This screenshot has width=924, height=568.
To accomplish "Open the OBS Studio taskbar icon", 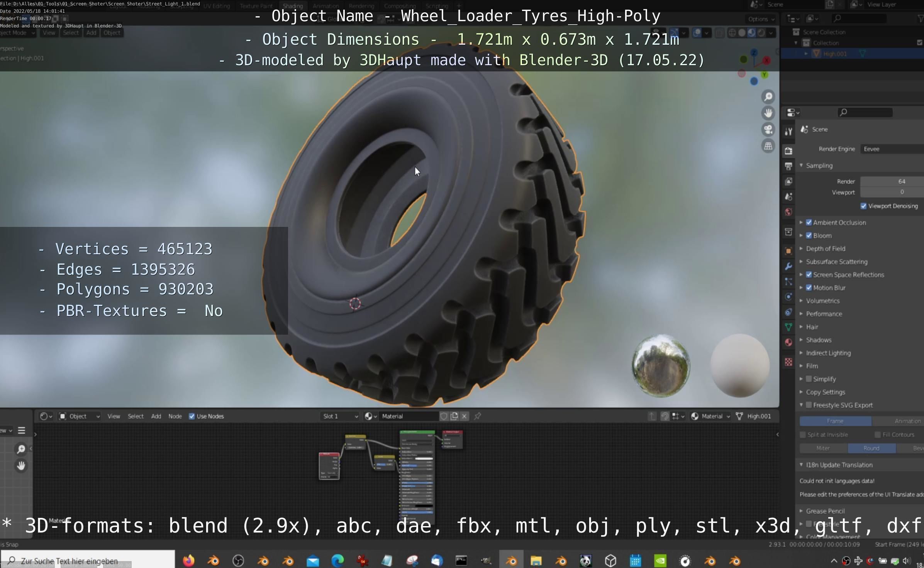I will 238,560.
